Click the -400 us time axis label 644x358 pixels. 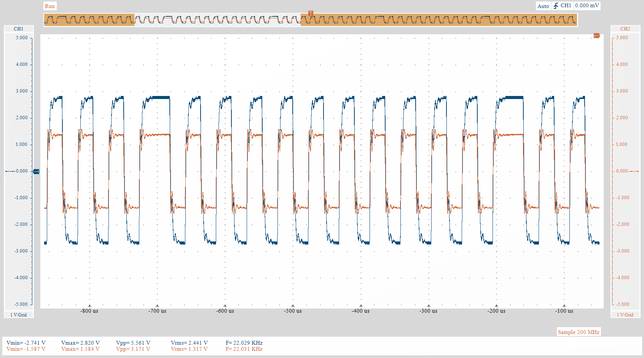click(x=360, y=311)
